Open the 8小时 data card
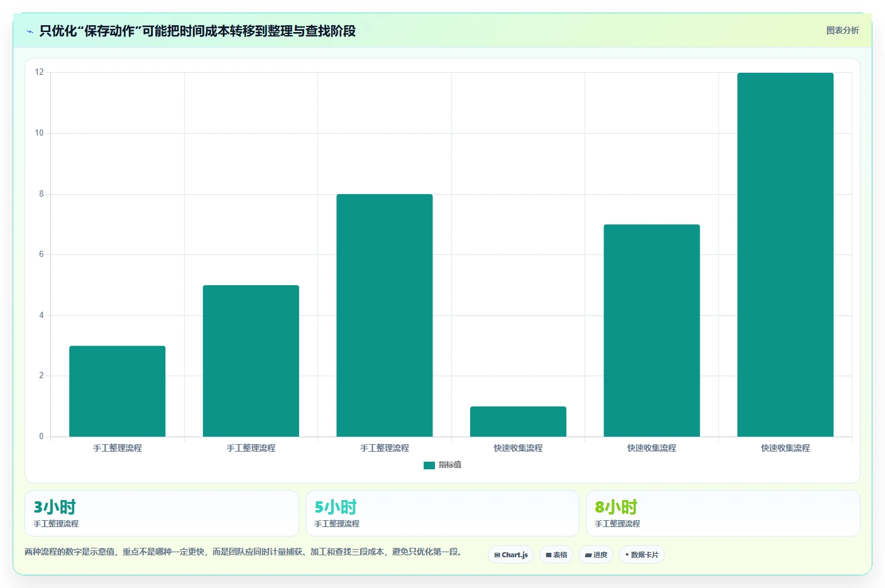This screenshot has width=885, height=588. click(x=723, y=513)
